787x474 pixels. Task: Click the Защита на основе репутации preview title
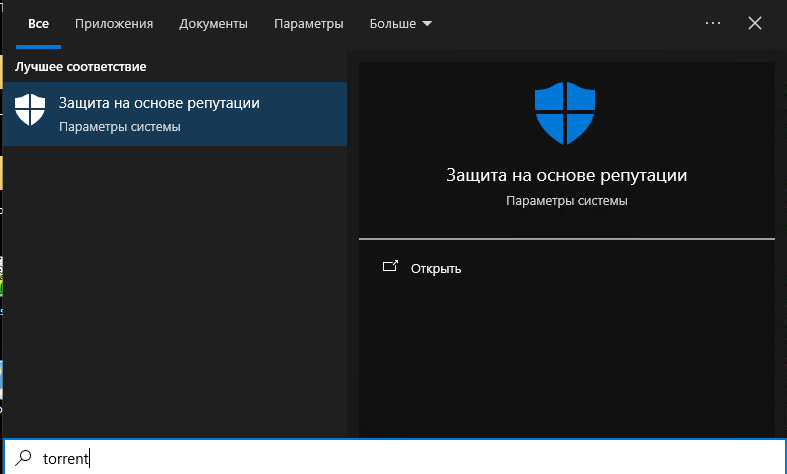coord(566,176)
